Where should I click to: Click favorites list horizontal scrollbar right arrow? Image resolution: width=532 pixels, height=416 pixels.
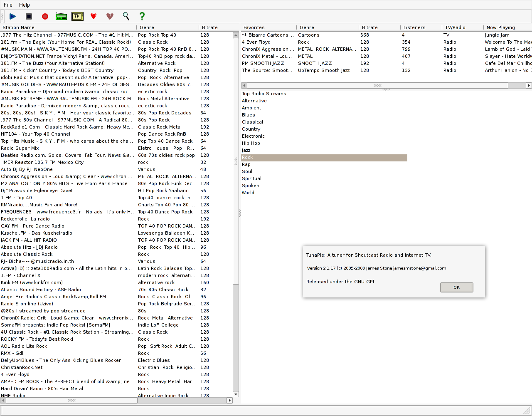tap(529, 85)
